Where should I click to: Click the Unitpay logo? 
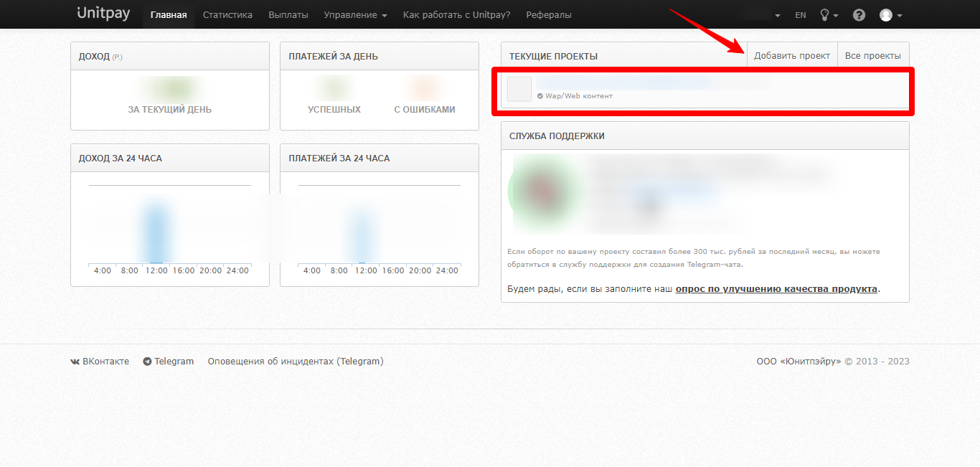103,13
